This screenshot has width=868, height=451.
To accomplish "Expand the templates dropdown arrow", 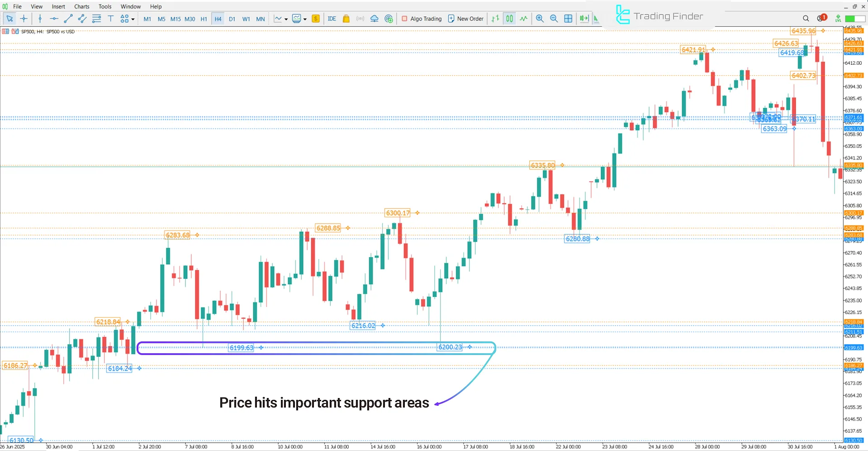I will tap(305, 19).
